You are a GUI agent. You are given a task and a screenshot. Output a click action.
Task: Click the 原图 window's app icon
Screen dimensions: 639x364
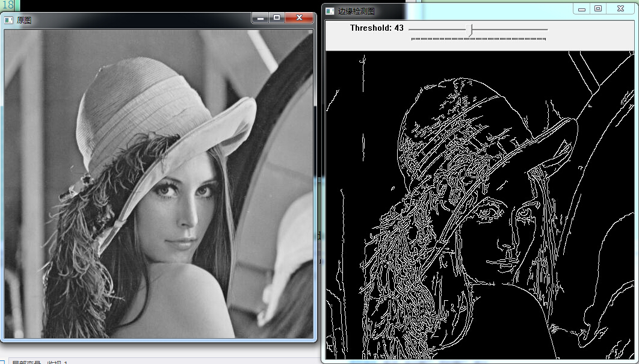point(9,20)
